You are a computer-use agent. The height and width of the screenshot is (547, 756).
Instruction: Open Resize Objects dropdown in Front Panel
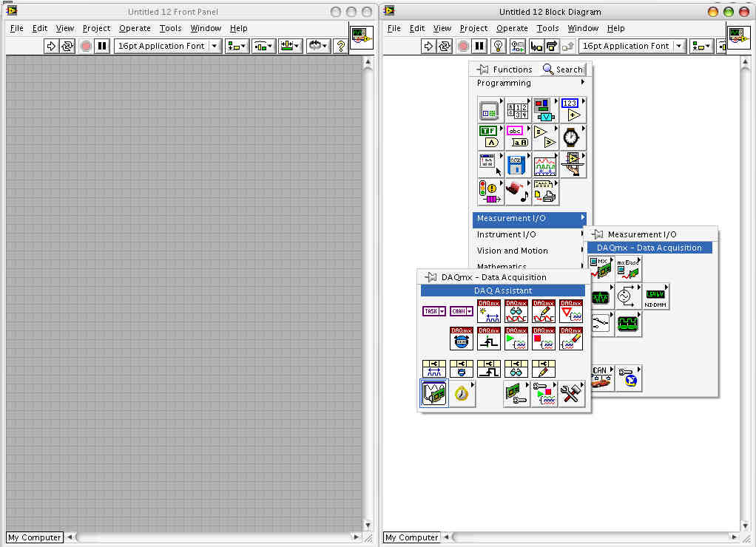[x=290, y=46]
